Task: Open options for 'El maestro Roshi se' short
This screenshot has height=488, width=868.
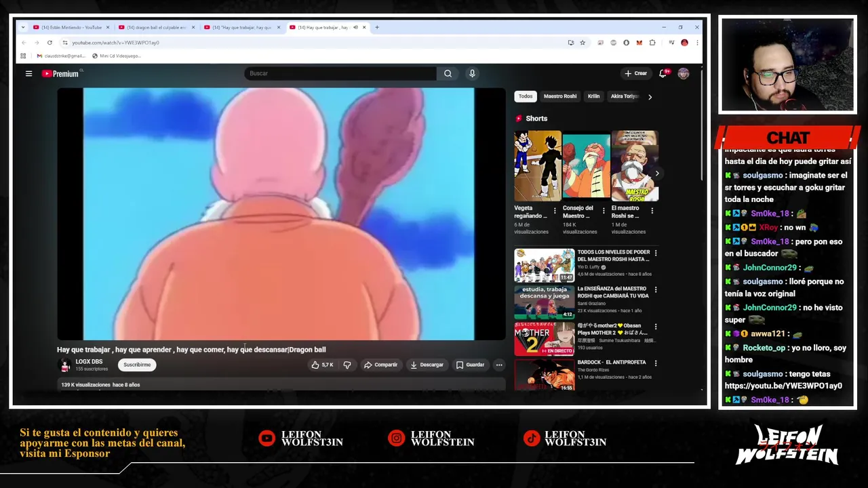Action: click(x=652, y=211)
